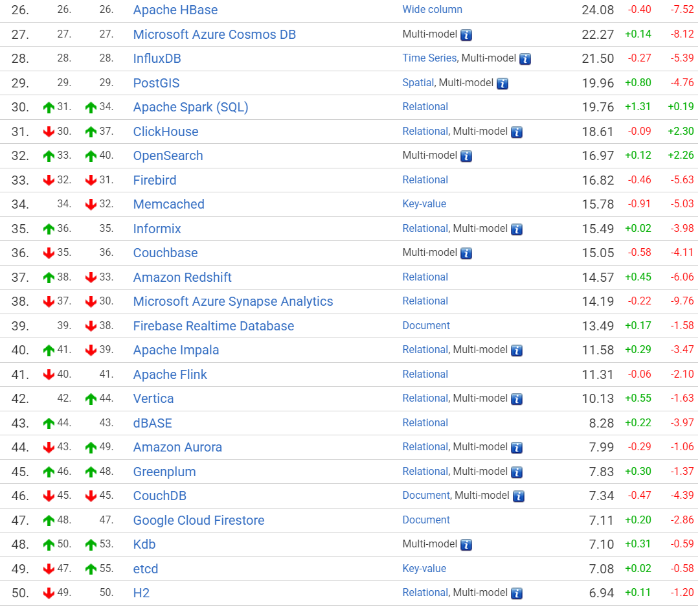The width and height of the screenshot is (700, 607).
Task: Open Amazon Aurora link
Action: click(177, 448)
